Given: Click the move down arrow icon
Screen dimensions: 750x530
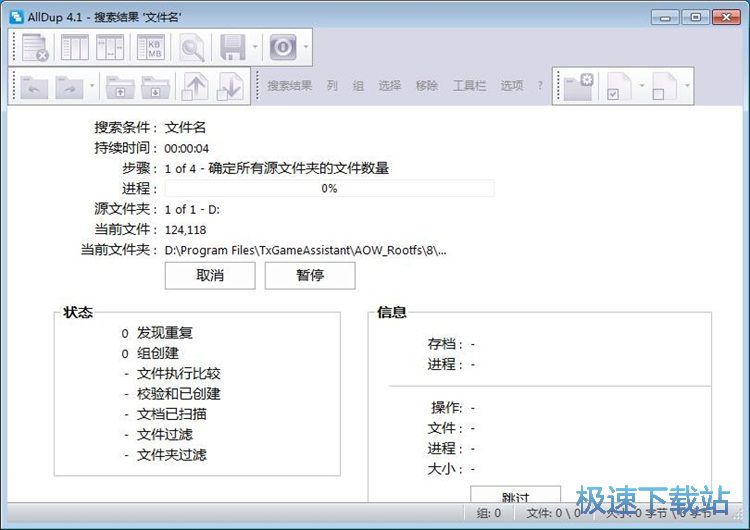Looking at the screenshot, I should [x=230, y=87].
